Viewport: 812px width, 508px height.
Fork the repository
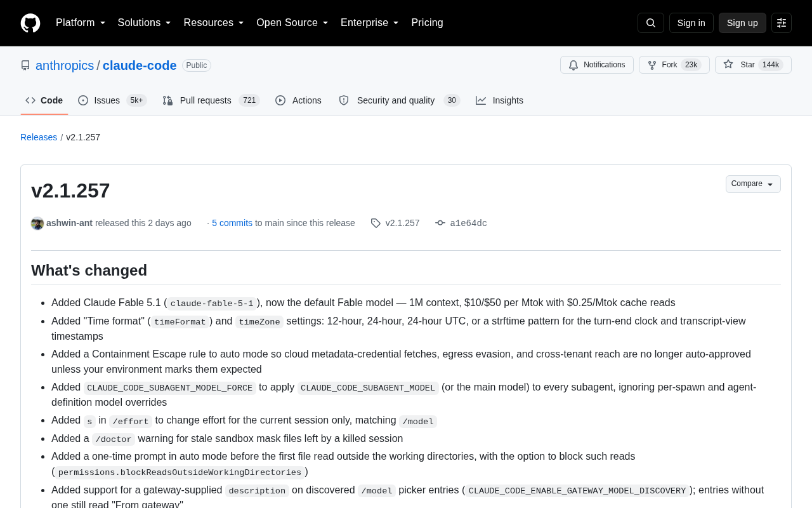pyautogui.click(x=674, y=65)
